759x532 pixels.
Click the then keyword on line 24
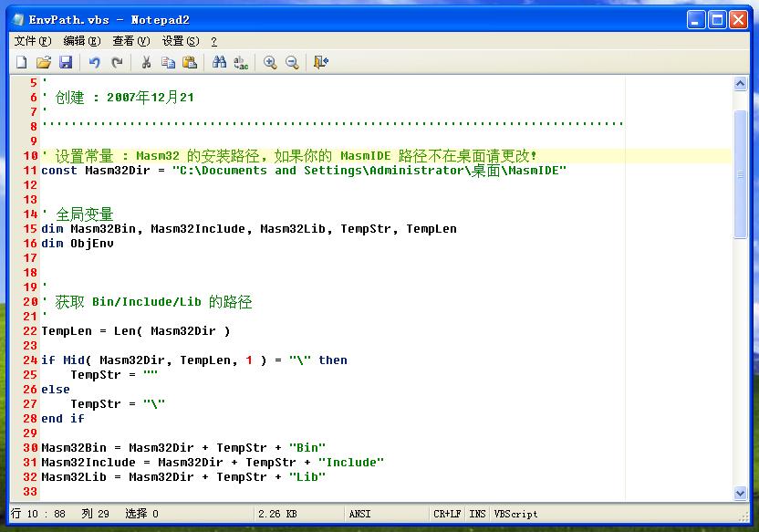coord(333,360)
